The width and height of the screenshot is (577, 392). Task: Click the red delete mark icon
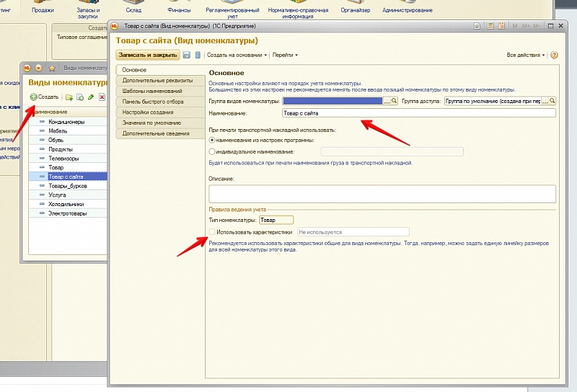(x=102, y=97)
